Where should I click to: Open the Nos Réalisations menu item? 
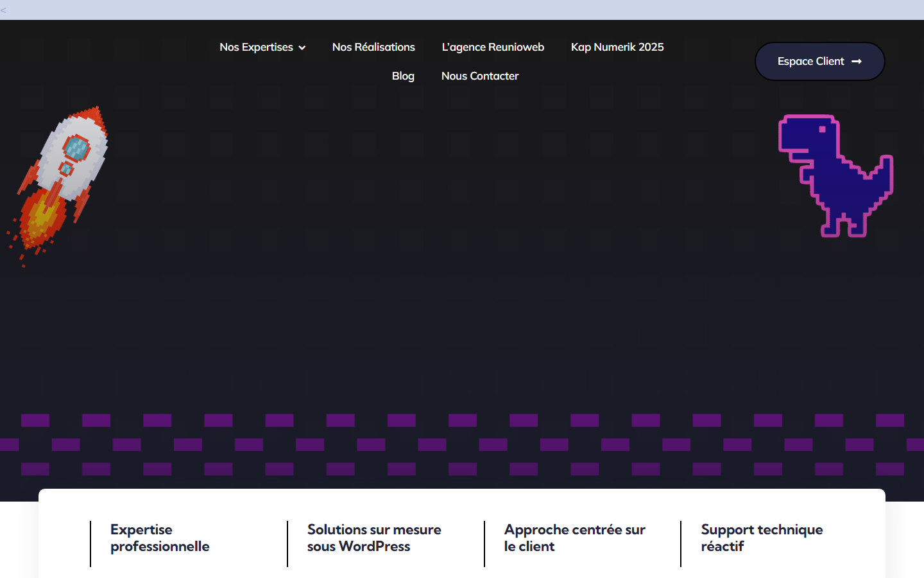point(373,47)
